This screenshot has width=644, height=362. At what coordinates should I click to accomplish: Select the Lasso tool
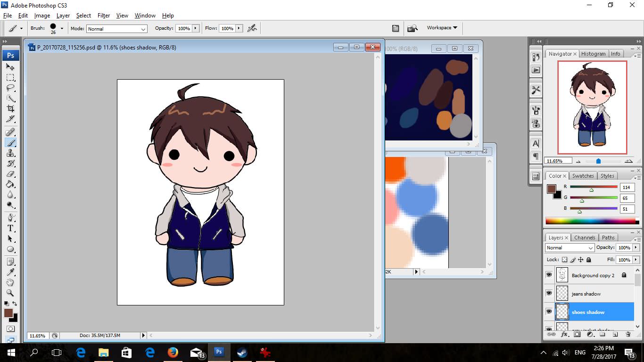click(10, 88)
